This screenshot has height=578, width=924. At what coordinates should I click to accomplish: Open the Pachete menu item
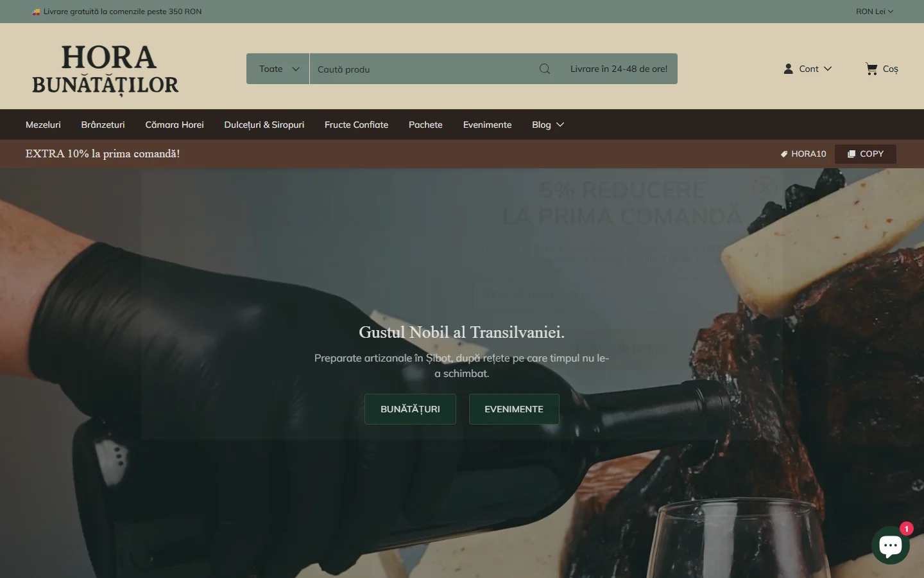(425, 125)
